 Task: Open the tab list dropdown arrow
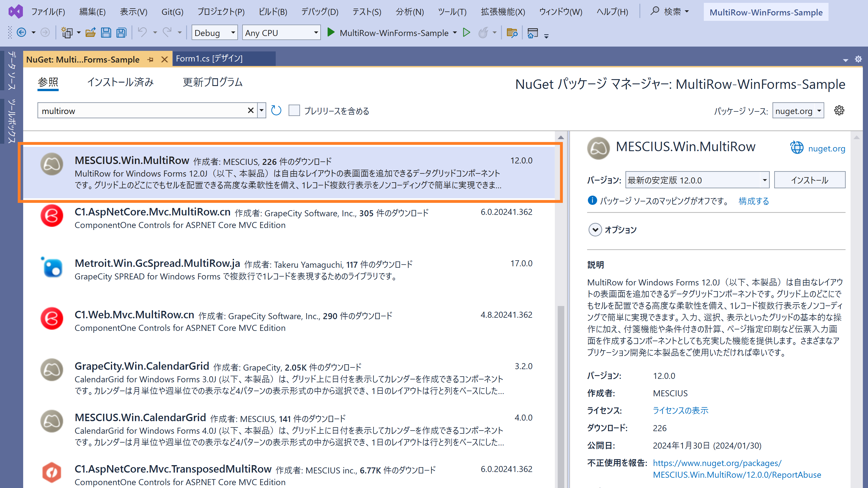(845, 60)
